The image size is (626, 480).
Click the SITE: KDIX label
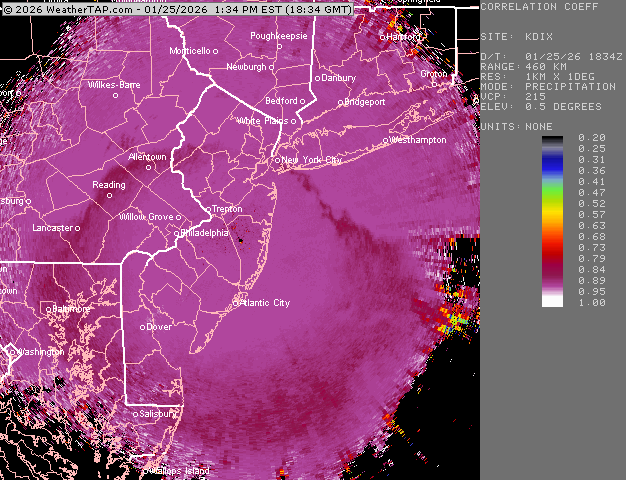[508, 36]
